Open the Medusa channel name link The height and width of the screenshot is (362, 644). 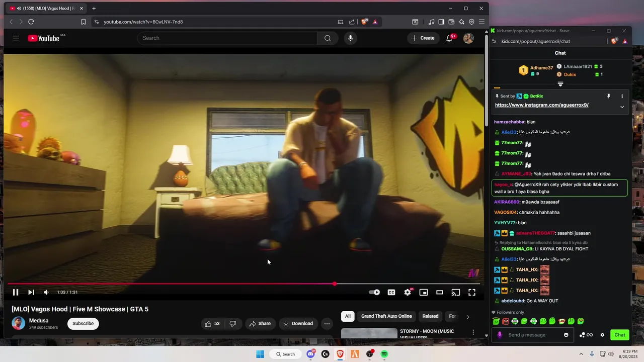[39, 320]
